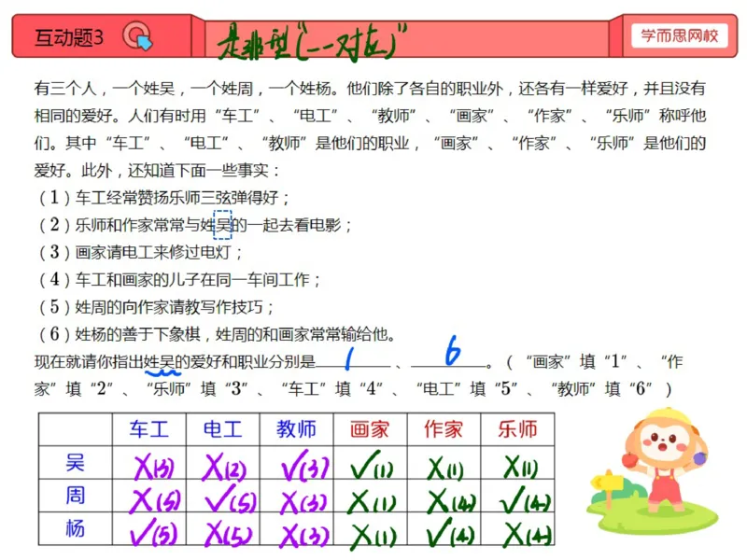
Task: Click the 周 row 乐师 checkmark cell
Action: click(x=518, y=496)
